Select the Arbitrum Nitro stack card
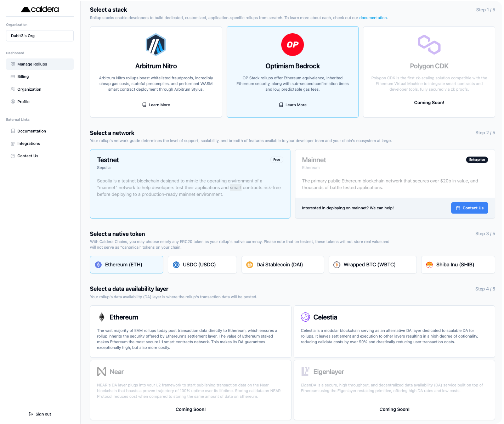Viewport: 504px width, 424px height. [x=156, y=72]
